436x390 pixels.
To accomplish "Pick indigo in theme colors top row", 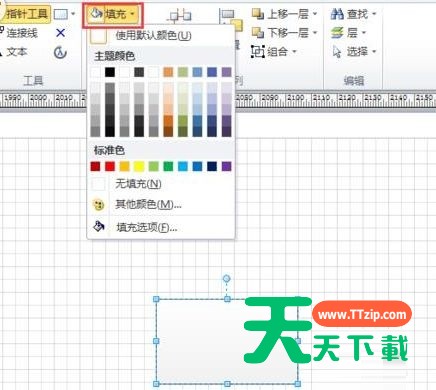I will click(x=212, y=72).
